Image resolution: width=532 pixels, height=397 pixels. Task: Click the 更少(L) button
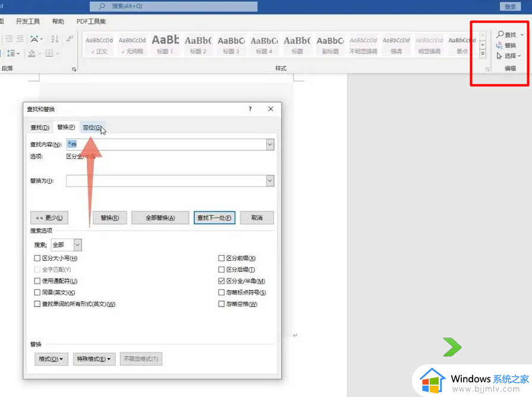point(49,218)
